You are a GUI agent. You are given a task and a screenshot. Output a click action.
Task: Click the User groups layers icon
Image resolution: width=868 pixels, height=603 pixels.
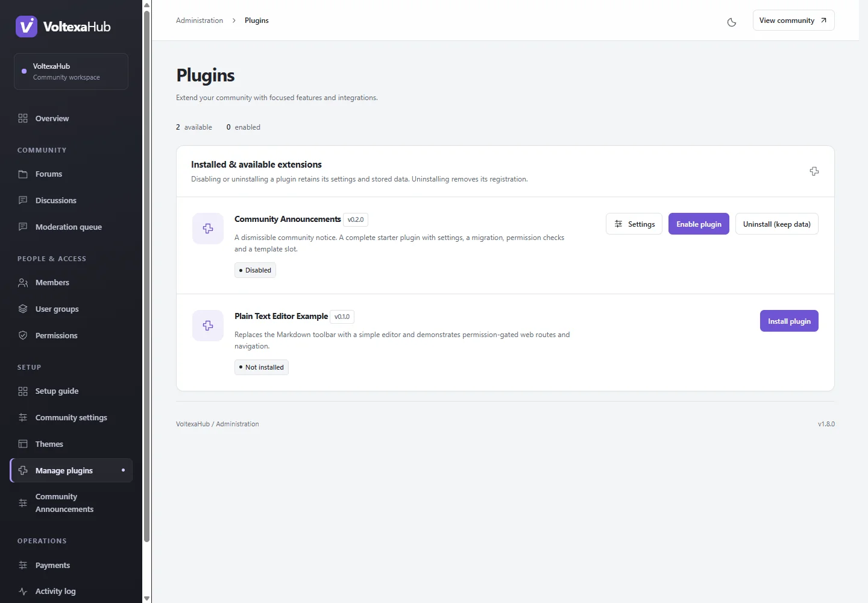tap(23, 309)
